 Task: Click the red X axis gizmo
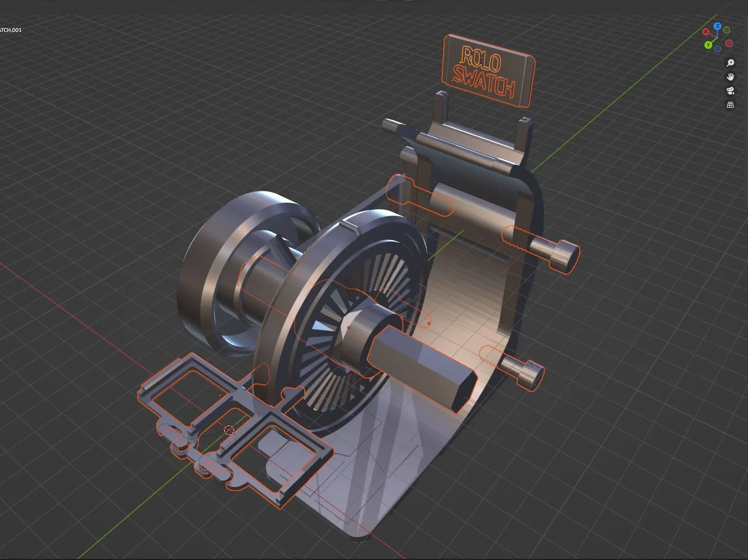[706, 32]
